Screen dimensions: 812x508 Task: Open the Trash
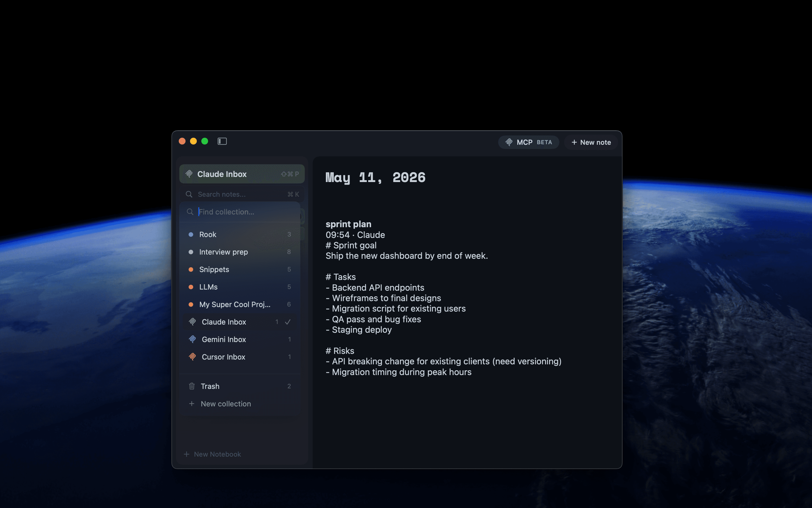[x=240, y=386]
